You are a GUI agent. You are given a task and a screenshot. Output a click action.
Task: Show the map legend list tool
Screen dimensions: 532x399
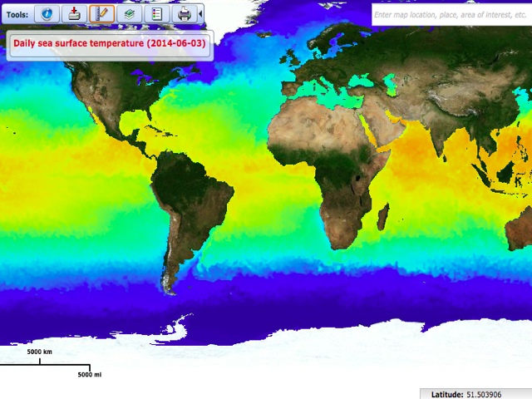click(156, 13)
